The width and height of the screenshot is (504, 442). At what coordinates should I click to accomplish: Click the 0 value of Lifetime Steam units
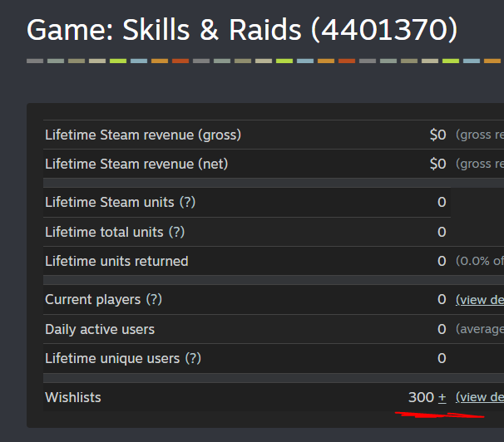click(442, 202)
